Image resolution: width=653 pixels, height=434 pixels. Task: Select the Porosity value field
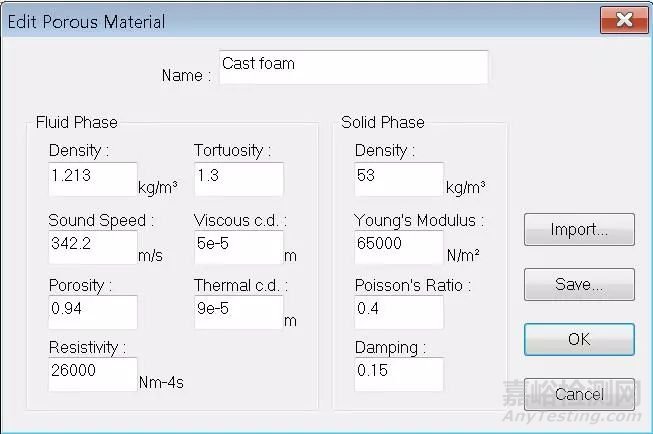92,312
